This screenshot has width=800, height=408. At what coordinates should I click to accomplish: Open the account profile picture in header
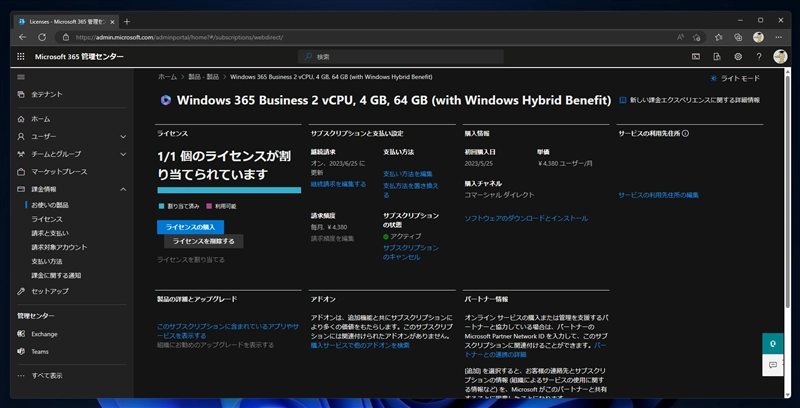pyautogui.click(x=780, y=57)
